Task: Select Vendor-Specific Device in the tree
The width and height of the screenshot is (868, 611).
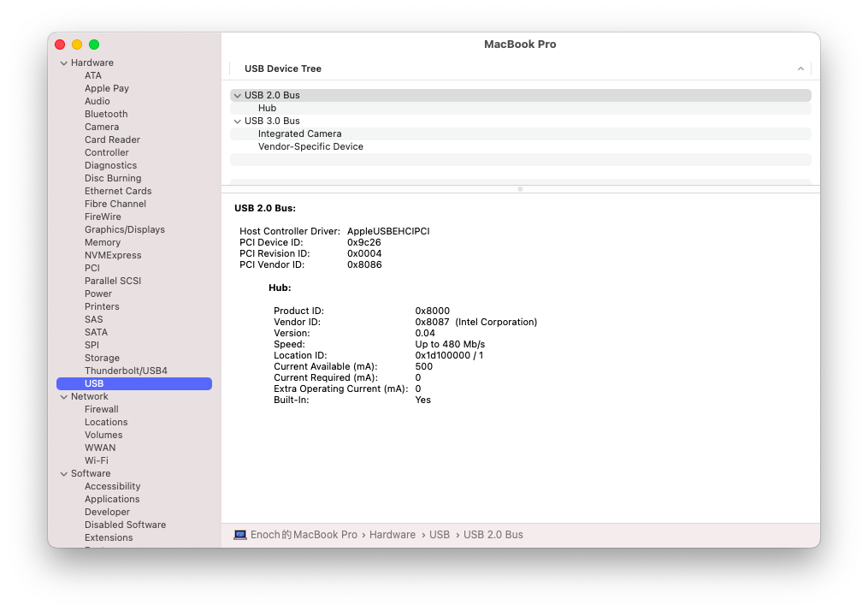Action: pyautogui.click(x=310, y=146)
